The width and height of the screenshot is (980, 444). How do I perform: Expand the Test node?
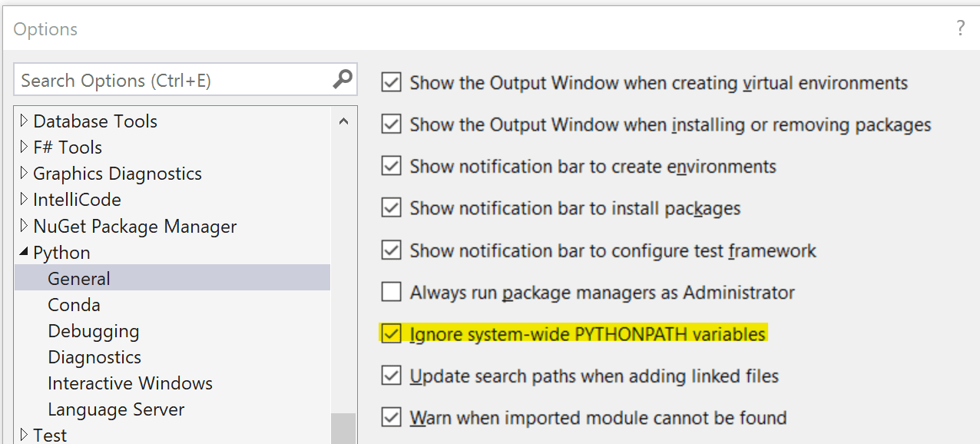point(22,435)
